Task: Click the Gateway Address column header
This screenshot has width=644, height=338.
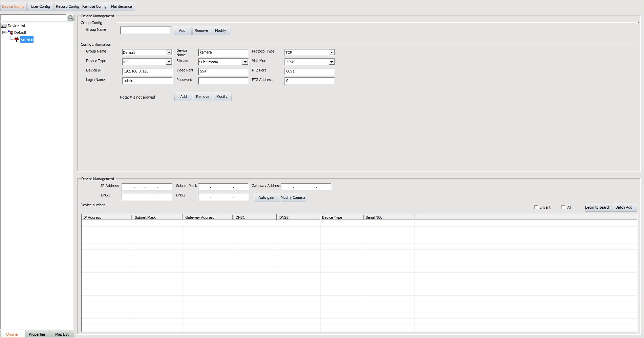Action: click(x=208, y=217)
